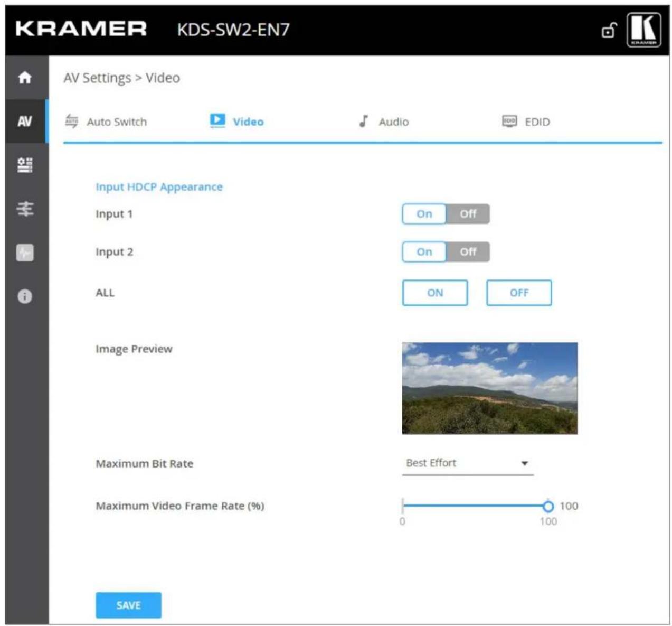
Task: Click the Maximum Bit Rate label
Action: 145,463
